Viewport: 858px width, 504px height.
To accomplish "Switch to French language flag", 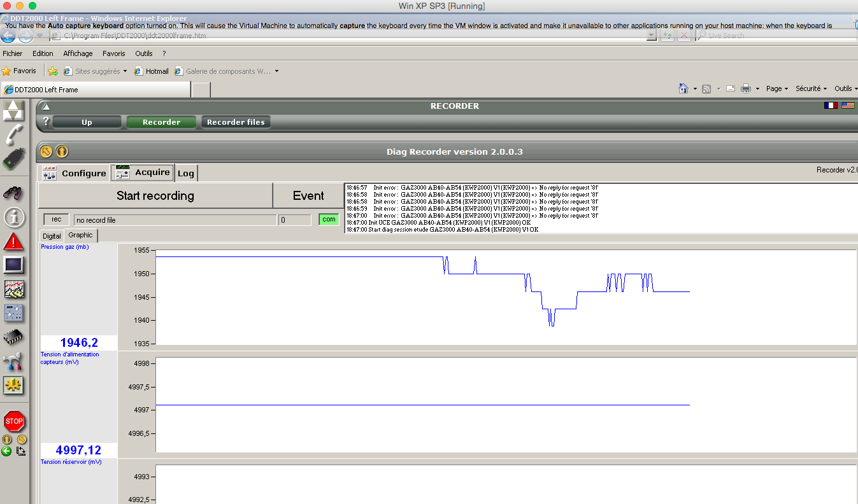I will click(x=830, y=106).
